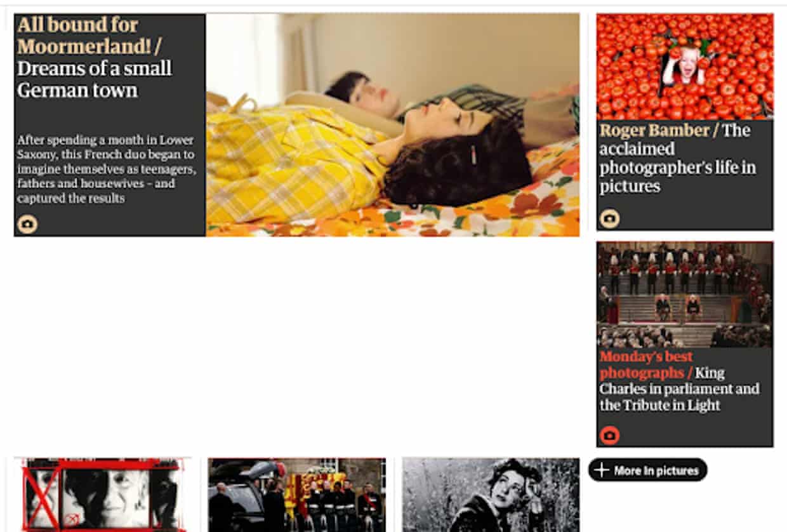Open Monday's best photographs headline
This screenshot has height=532, width=787.
click(647, 364)
